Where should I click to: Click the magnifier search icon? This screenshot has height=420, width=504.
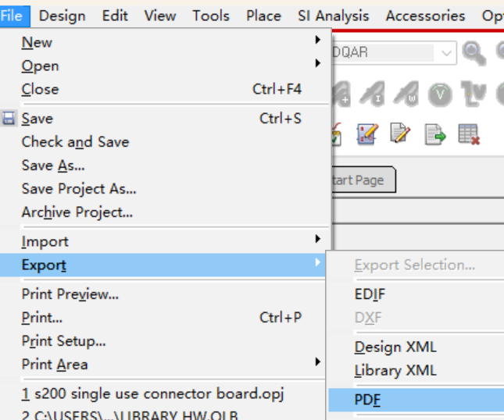click(x=474, y=53)
